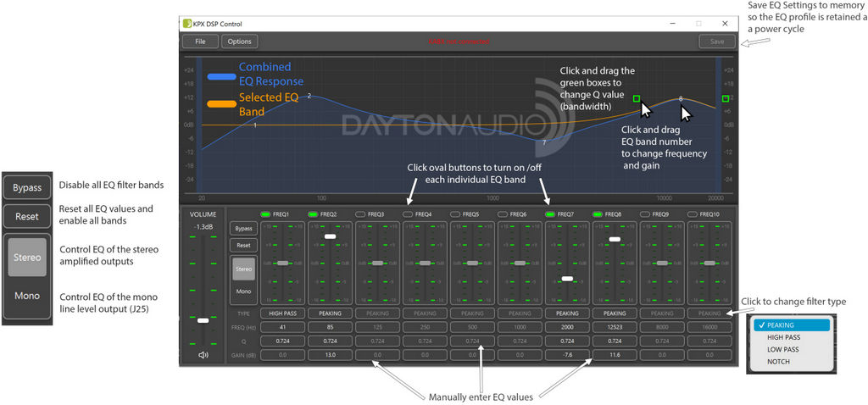Click the green Q handle at graph's right edge
This screenshot has width=868, height=405.
click(726, 98)
